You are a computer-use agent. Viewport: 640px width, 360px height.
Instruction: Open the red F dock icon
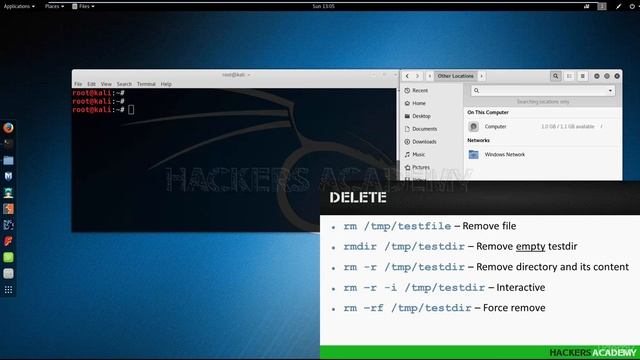coord(8,241)
